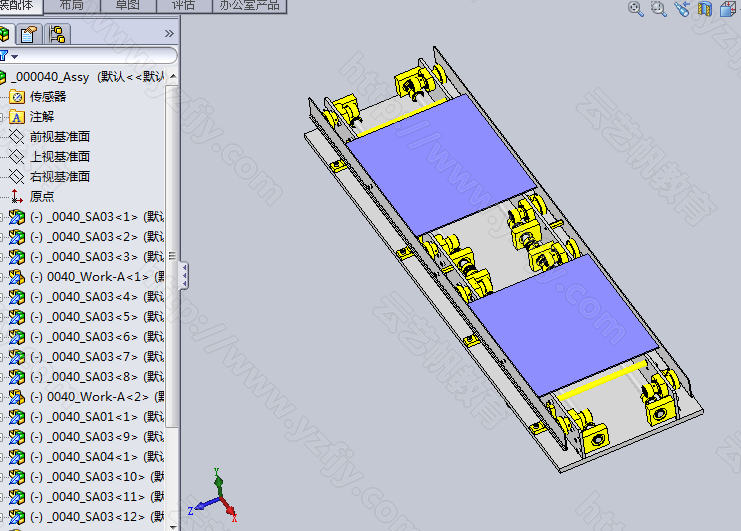Collapse the feature manager panel using the side handle
This screenshot has width=741, height=531.
(184, 275)
